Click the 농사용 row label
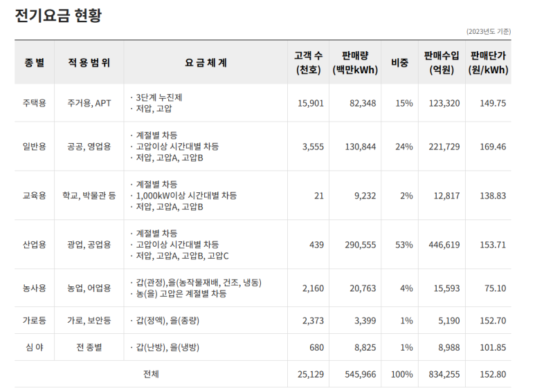The height and width of the screenshot is (392, 535). (35, 288)
